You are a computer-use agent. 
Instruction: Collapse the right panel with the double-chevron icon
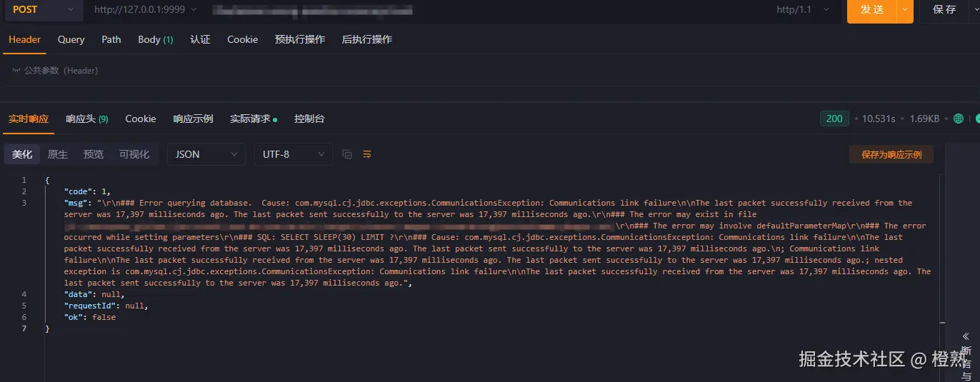pyautogui.click(x=966, y=336)
